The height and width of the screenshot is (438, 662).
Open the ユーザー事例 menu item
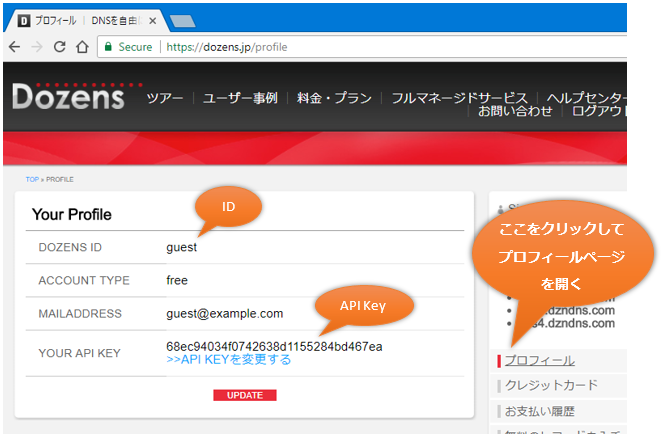point(240,98)
